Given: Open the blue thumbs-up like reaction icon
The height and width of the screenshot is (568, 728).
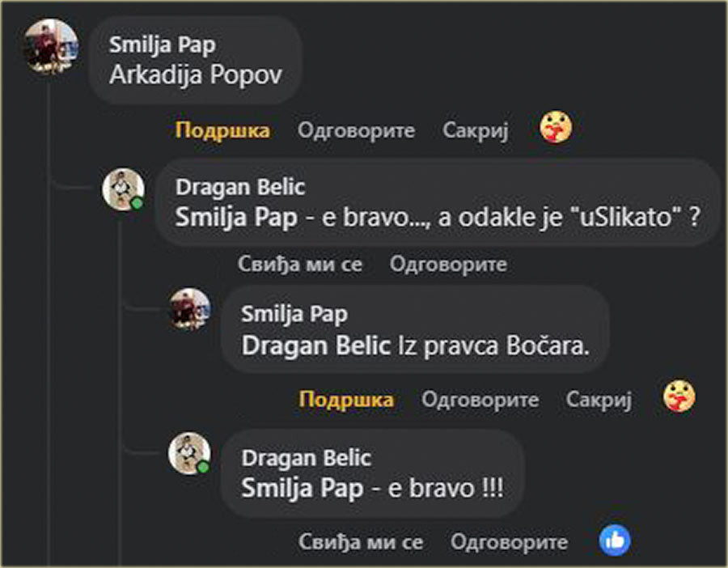Looking at the screenshot, I should pyautogui.click(x=615, y=540).
